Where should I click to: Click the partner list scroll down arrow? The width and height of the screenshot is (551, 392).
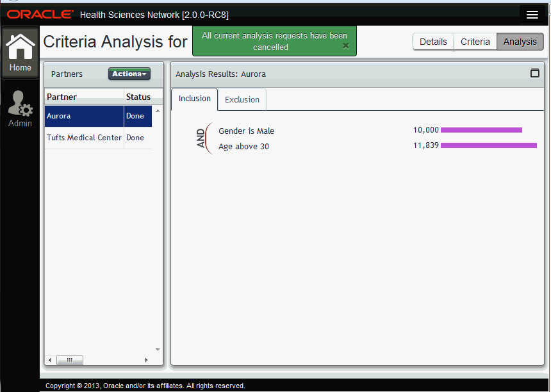point(158,350)
